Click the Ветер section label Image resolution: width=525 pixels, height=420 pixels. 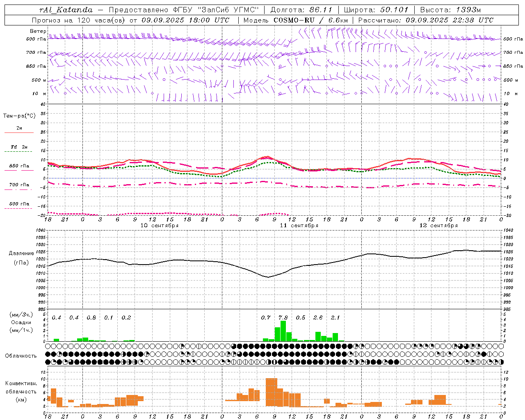(38, 31)
